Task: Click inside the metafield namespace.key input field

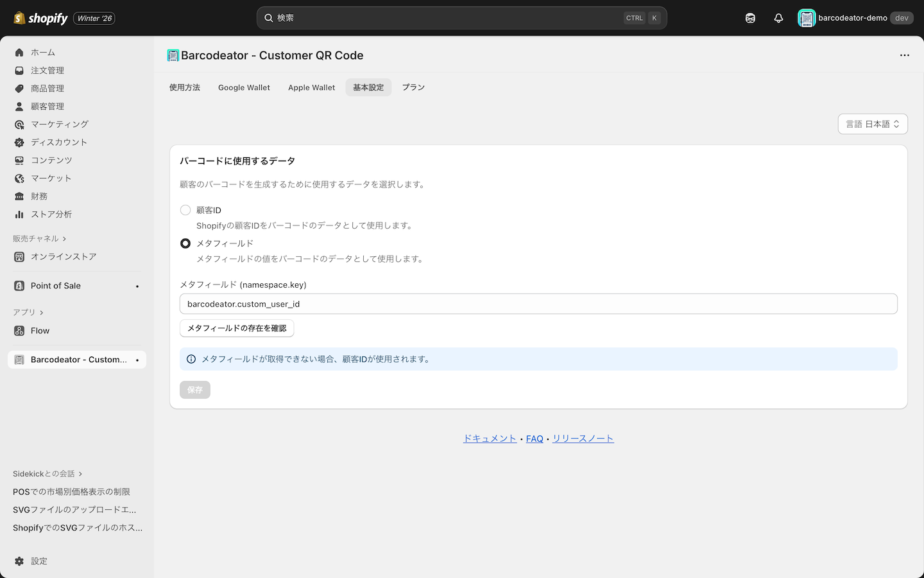Action: 449,303
